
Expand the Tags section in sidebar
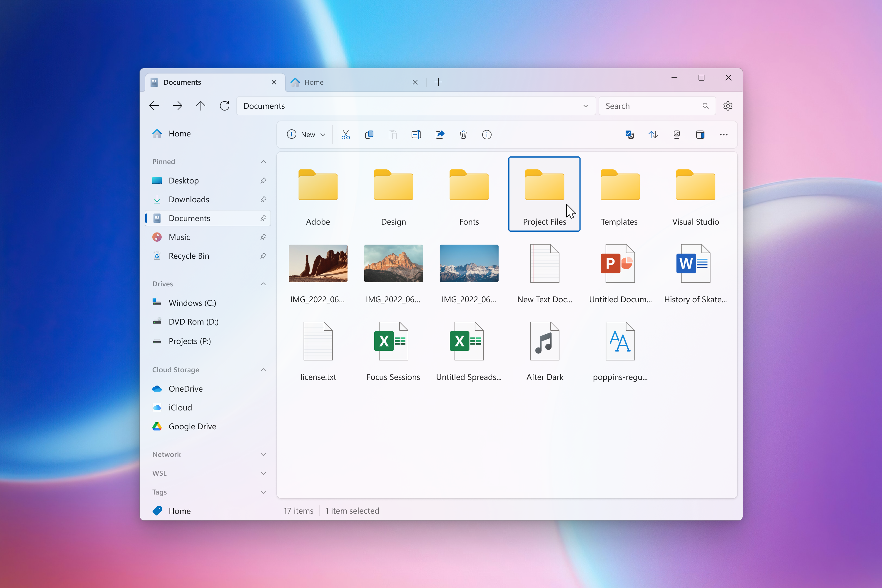[x=263, y=492]
